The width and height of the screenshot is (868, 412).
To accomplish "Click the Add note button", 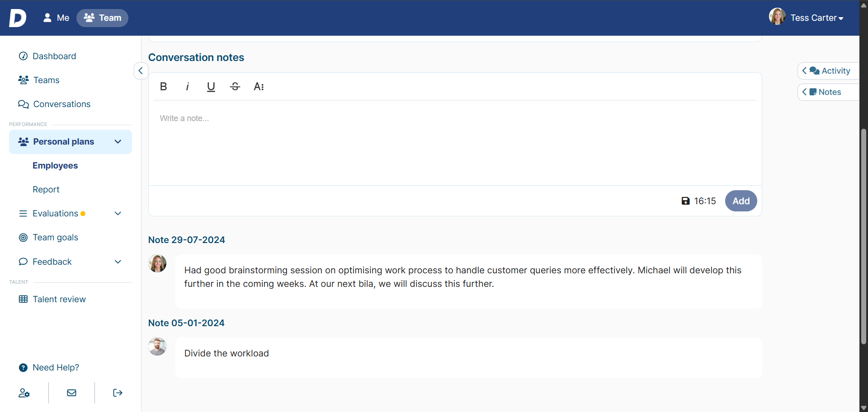I will [741, 201].
